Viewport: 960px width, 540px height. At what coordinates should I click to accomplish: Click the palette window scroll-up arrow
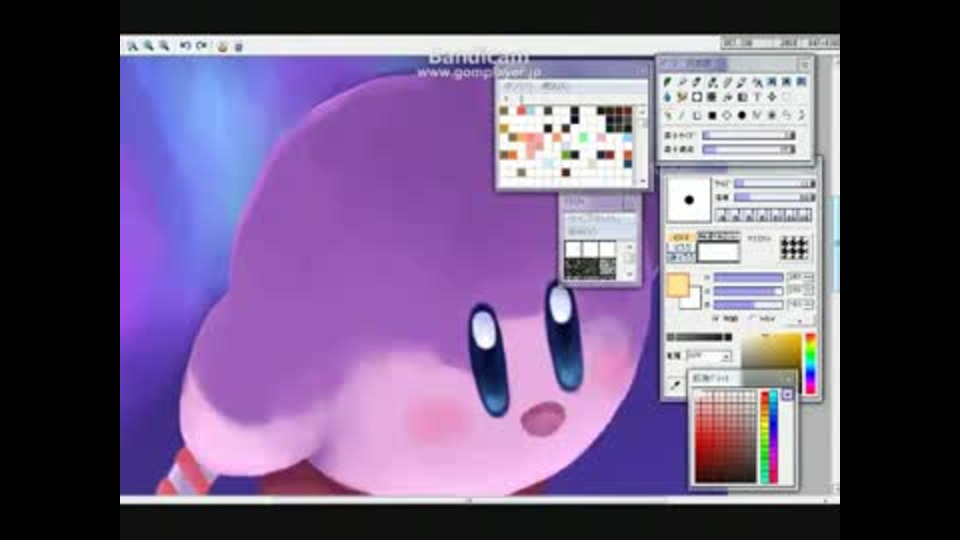(643, 111)
